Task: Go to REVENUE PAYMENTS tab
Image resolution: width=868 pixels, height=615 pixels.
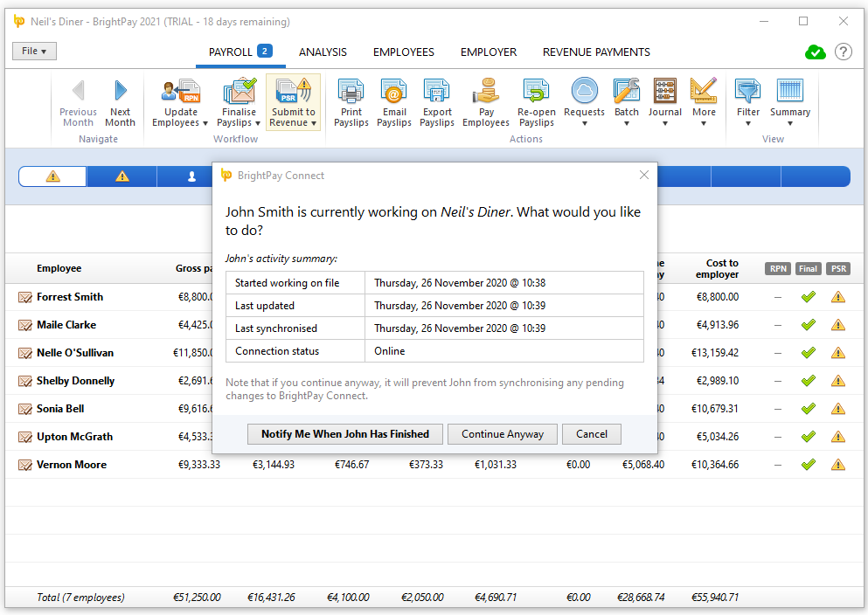Action: click(596, 52)
